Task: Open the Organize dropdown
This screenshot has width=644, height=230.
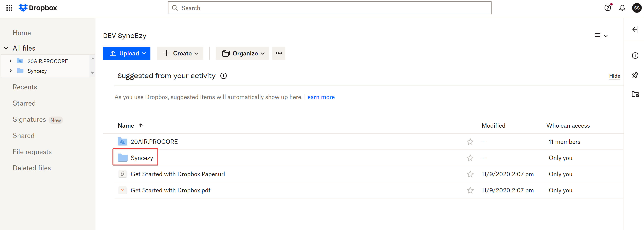Action: [x=242, y=53]
